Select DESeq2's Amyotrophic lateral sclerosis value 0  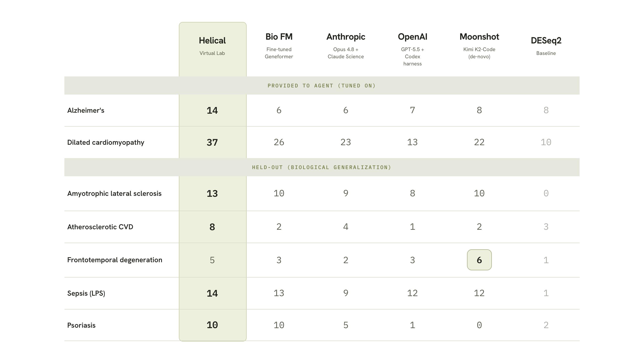point(546,193)
